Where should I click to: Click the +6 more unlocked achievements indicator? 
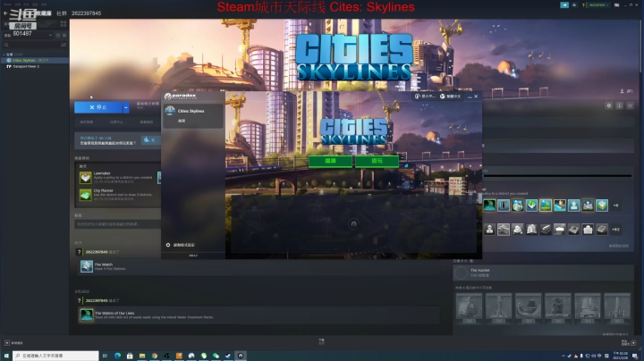click(615, 206)
